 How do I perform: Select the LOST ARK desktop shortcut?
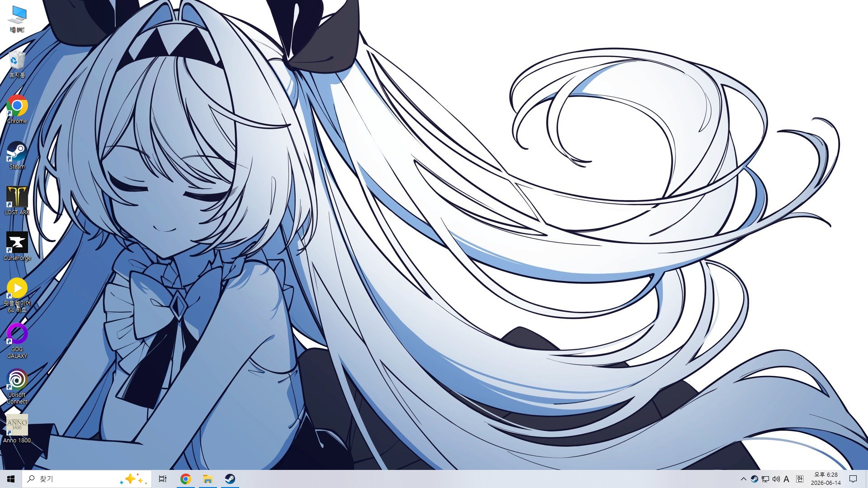[x=17, y=201]
